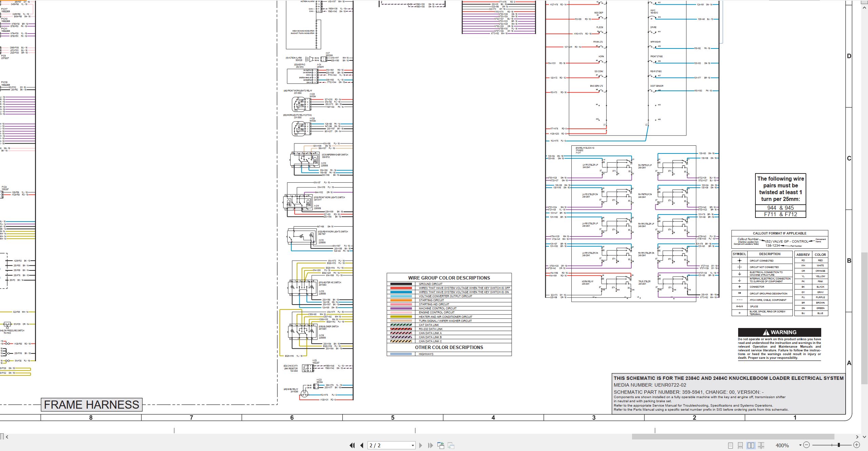Go to the previous page
The image size is (868, 451).
362,446
